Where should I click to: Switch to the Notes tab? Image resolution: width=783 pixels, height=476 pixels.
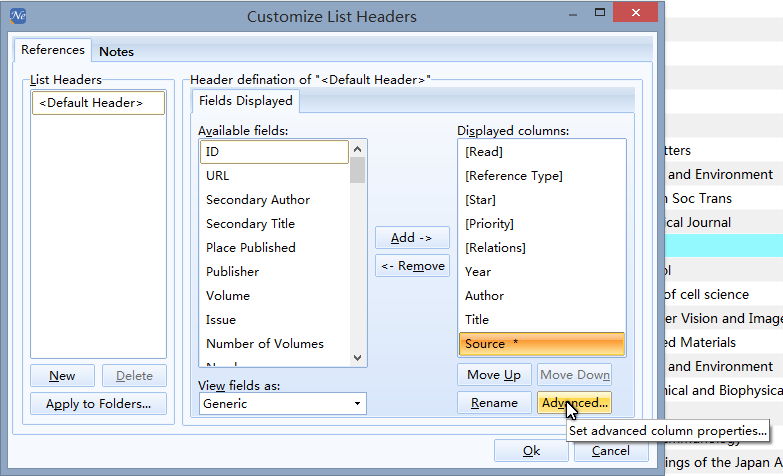(x=116, y=51)
